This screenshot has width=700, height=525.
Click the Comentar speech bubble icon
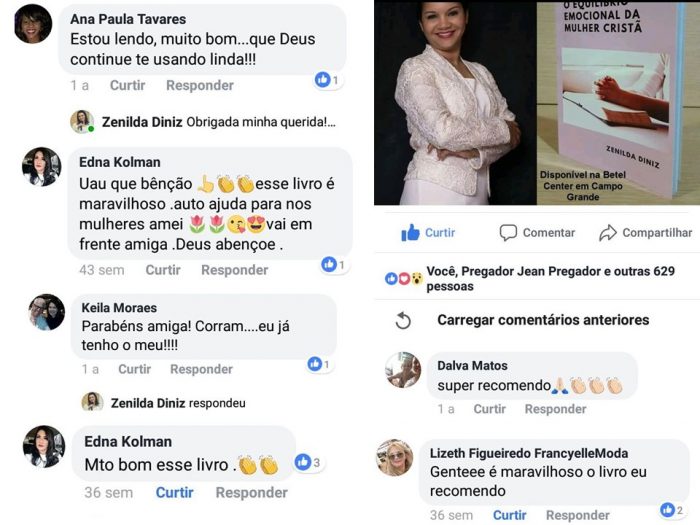pos(508,233)
